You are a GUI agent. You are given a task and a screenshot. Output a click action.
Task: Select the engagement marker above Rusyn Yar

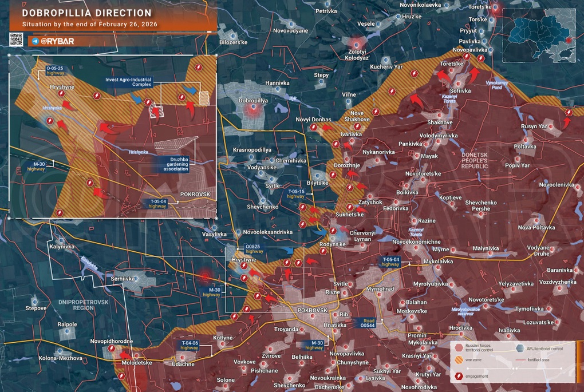(567, 113)
